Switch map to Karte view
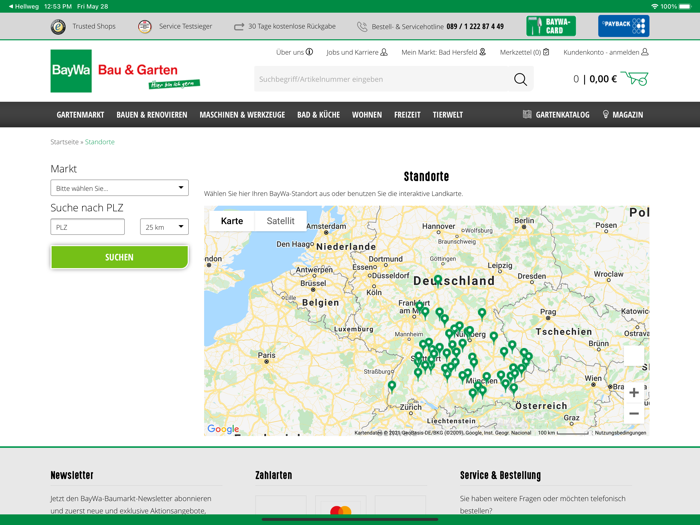 (232, 221)
